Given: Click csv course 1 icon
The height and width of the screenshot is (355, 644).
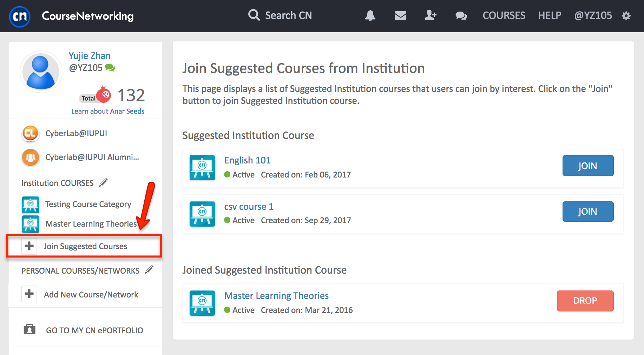Looking at the screenshot, I should (202, 214).
